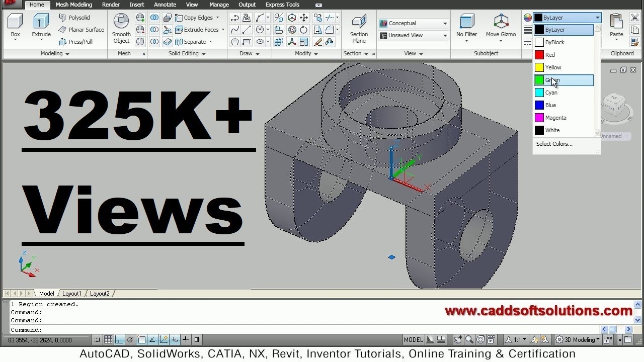
Task: Choose the Polysolid tool
Action: pyautogui.click(x=74, y=18)
